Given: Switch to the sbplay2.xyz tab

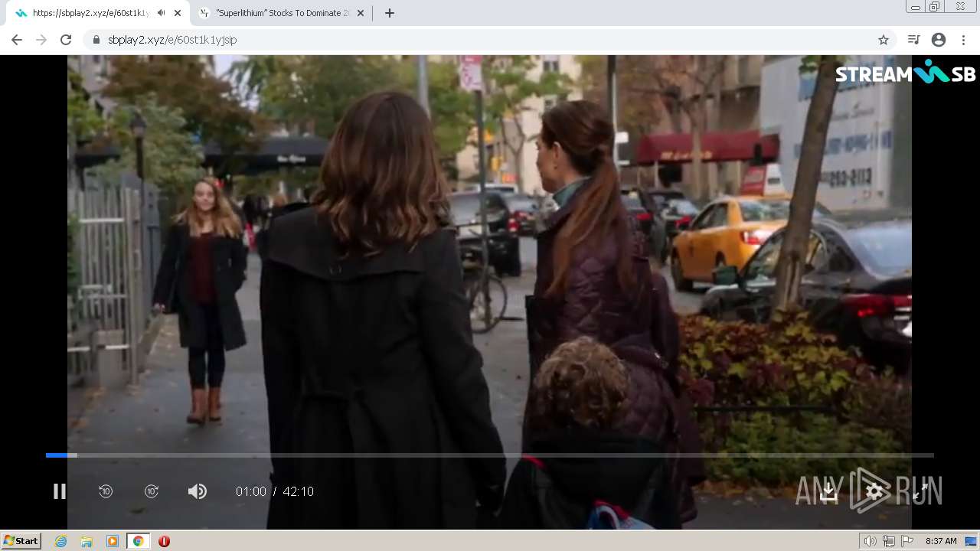Looking at the screenshot, I should [90, 13].
